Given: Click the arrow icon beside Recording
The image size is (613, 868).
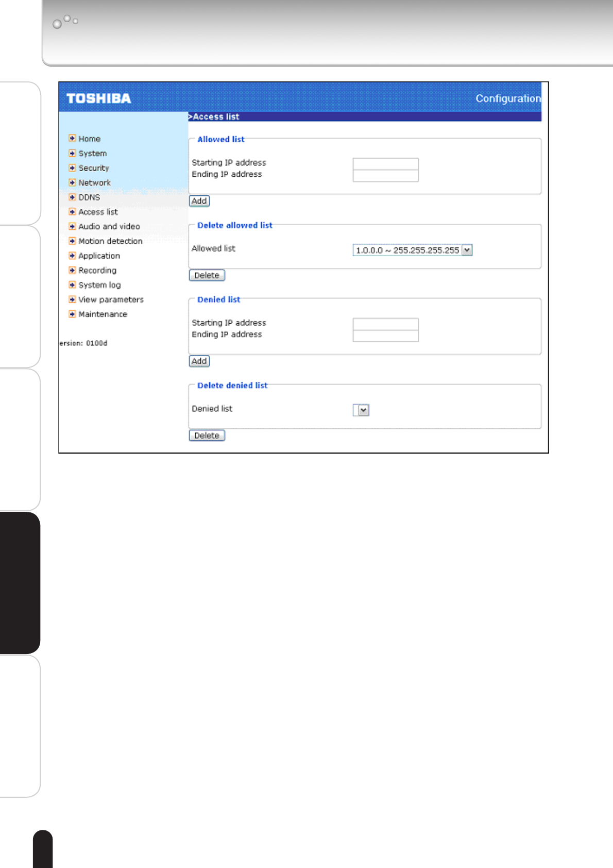Looking at the screenshot, I should click(x=72, y=270).
